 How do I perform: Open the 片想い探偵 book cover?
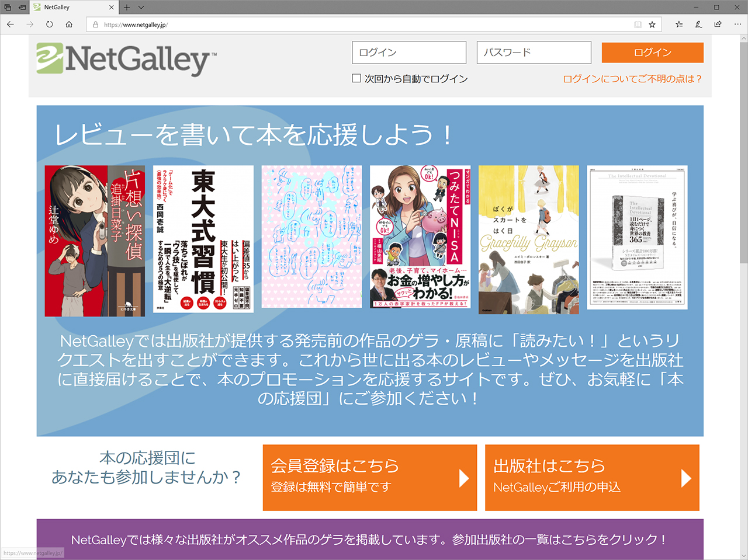(95, 241)
